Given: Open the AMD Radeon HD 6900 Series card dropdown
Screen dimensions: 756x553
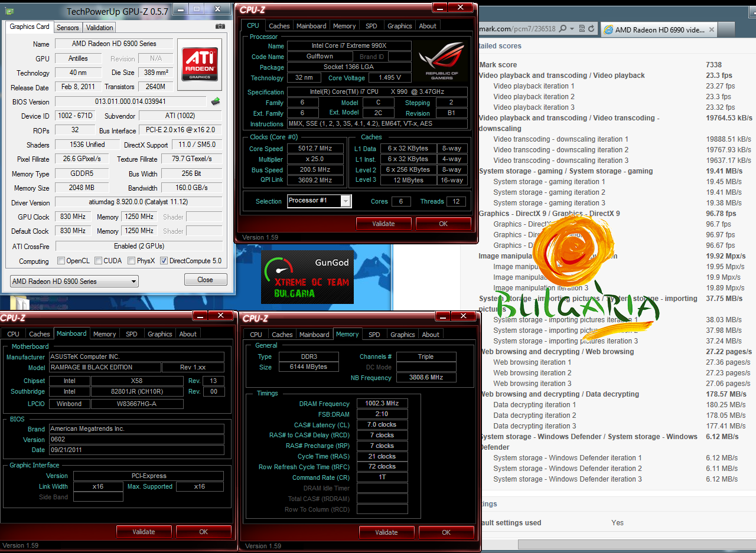Looking at the screenshot, I should (x=74, y=282).
